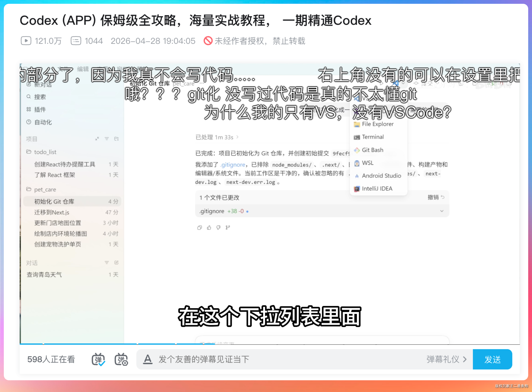Click the 新对话 new chat entry

coord(43,84)
